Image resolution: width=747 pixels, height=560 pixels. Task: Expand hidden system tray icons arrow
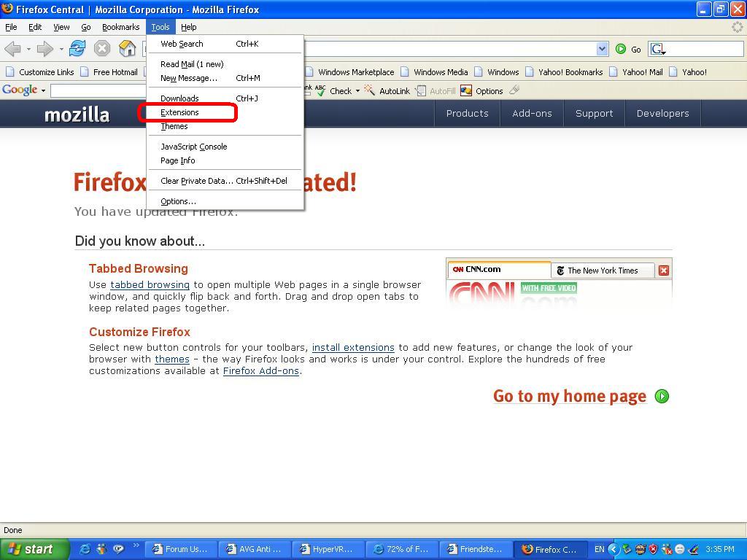point(613,549)
